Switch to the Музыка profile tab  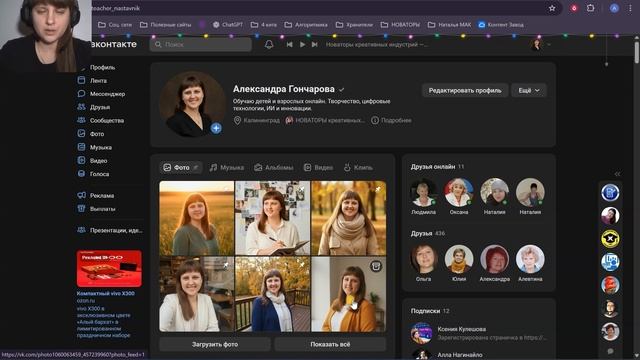point(227,167)
